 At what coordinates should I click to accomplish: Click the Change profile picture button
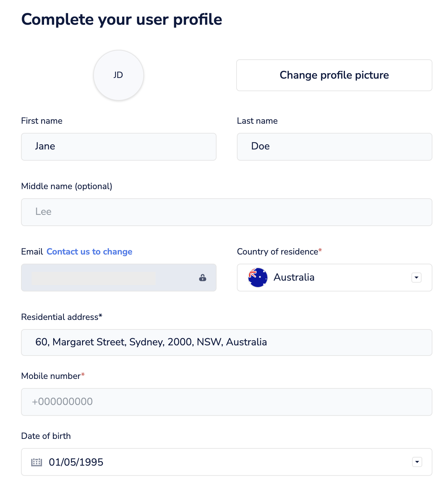click(334, 75)
